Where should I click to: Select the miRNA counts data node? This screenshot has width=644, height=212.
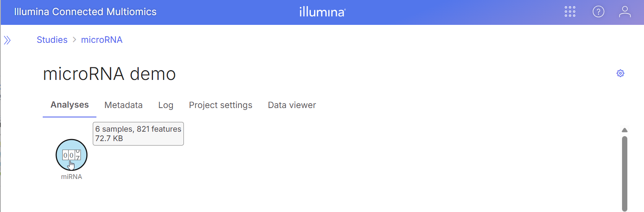pos(72,155)
